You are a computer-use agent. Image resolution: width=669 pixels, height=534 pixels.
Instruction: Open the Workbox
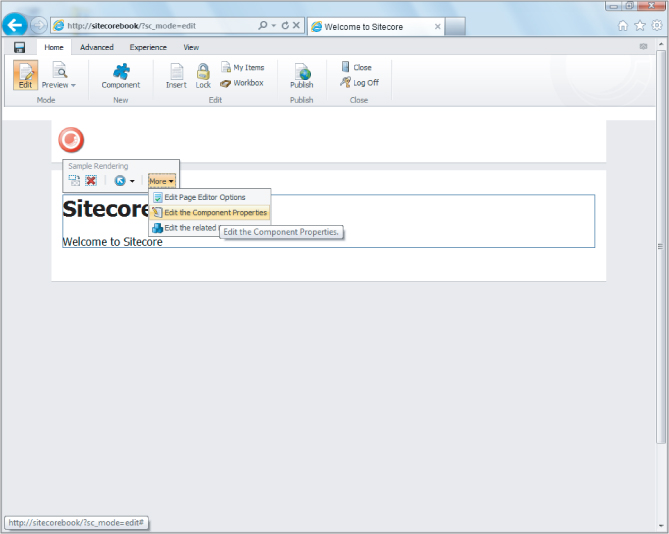tap(242, 83)
